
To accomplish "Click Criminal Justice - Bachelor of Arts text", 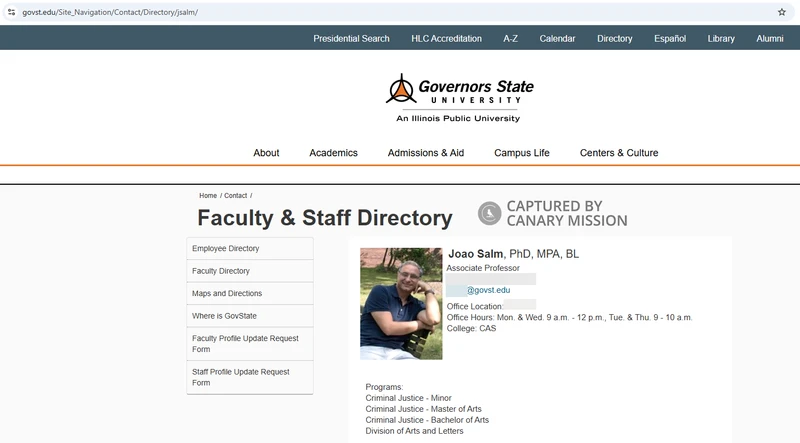I will point(427,420).
